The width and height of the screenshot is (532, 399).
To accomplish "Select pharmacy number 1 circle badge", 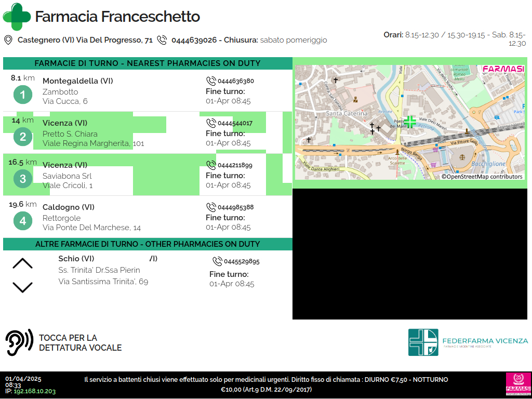I will pyautogui.click(x=23, y=95).
